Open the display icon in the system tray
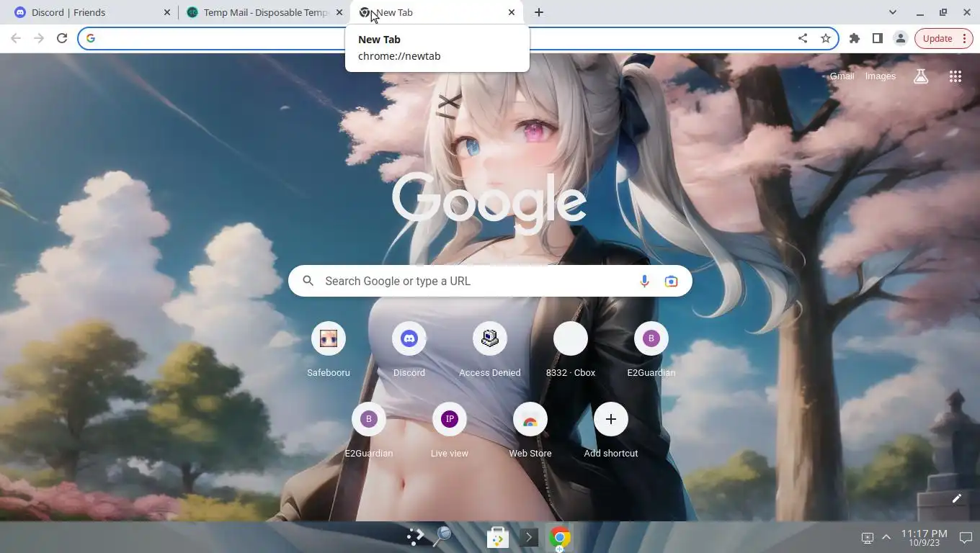The image size is (980, 553). click(868, 537)
